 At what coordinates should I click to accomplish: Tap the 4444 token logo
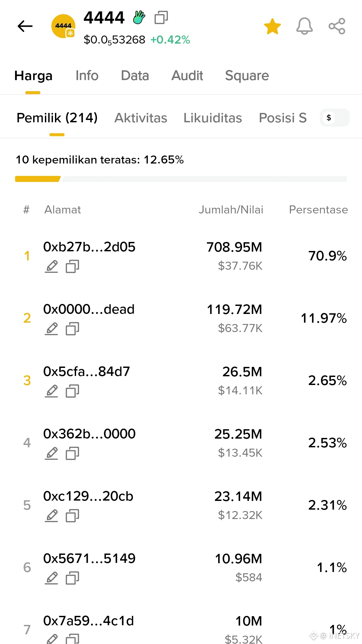(x=63, y=26)
